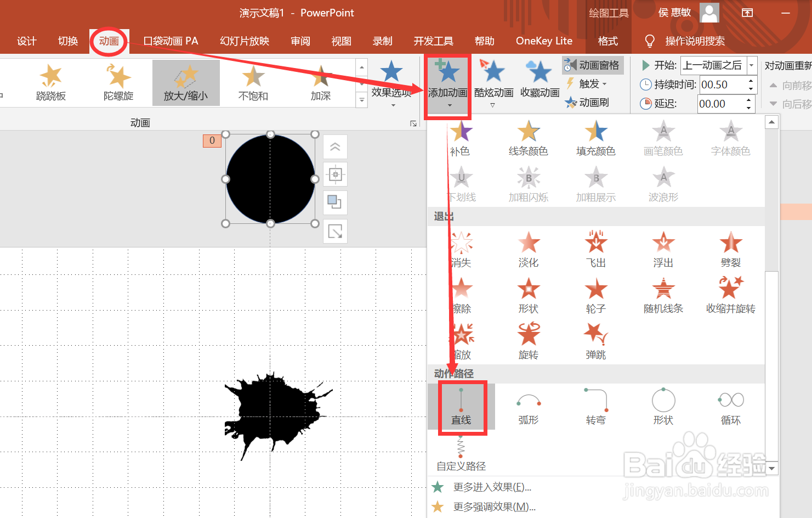Choose the 浮出 float out exit effect

point(663,250)
